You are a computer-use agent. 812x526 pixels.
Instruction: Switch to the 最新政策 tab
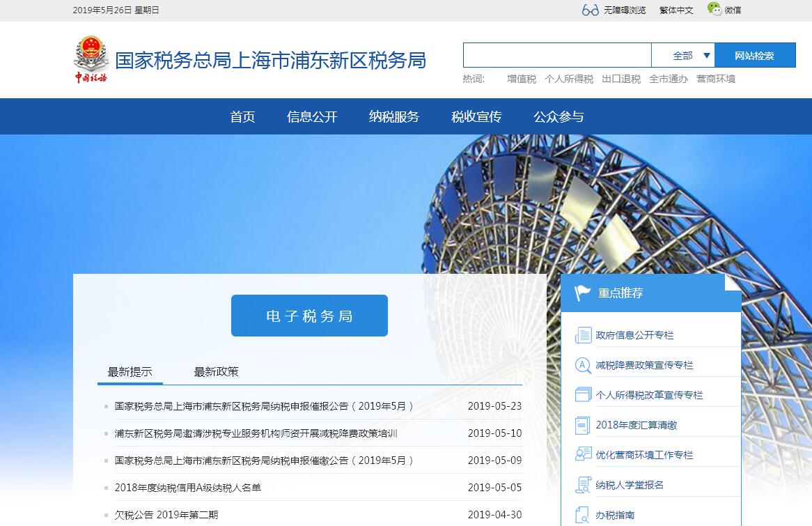tap(216, 371)
